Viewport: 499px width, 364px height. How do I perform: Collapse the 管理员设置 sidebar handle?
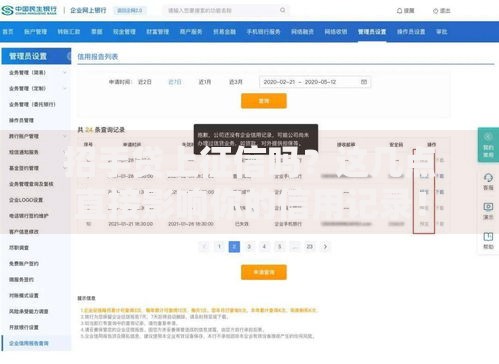click(x=69, y=56)
